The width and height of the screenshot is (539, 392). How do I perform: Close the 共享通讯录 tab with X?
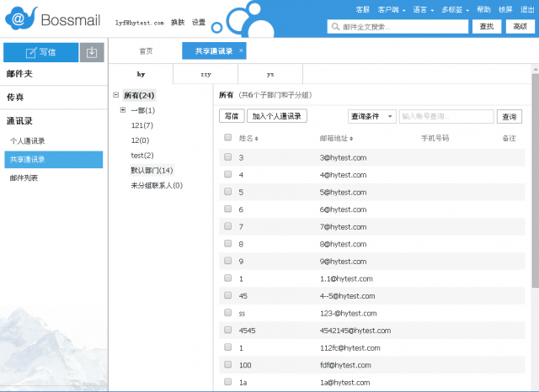click(241, 50)
